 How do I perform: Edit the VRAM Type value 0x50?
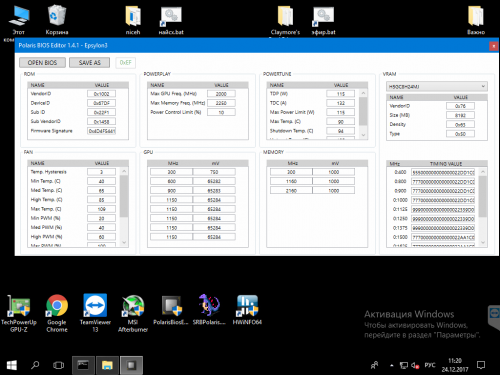coord(460,134)
